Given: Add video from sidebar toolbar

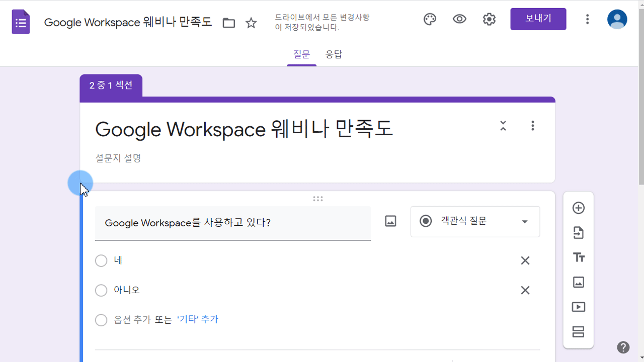Looking at the screenshot, I should point(579,307).
